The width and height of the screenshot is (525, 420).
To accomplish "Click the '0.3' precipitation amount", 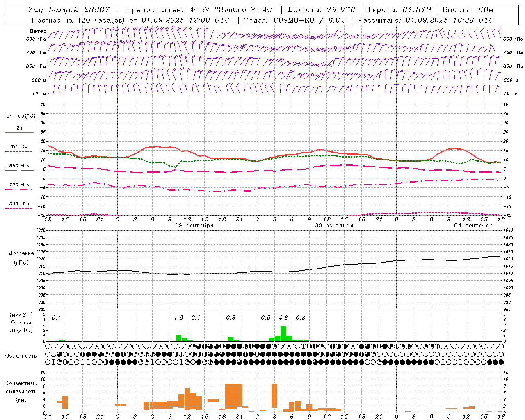I will pyautogui.click(x=301, y=318).
